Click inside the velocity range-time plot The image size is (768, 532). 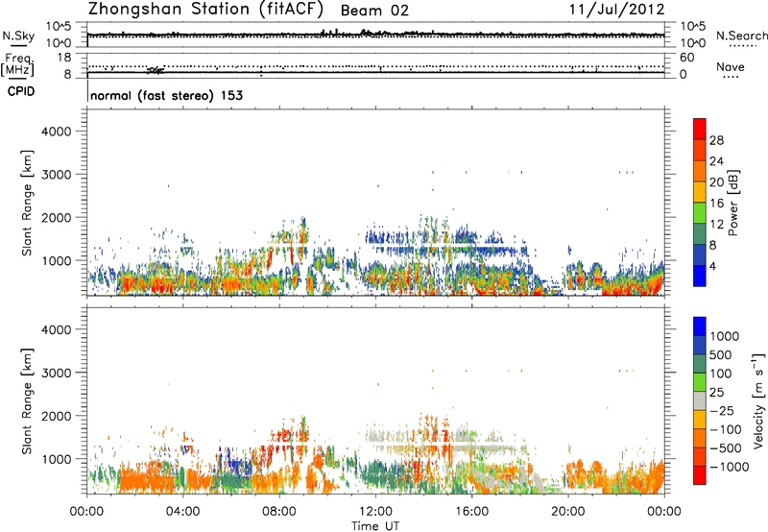click(375, 400)
